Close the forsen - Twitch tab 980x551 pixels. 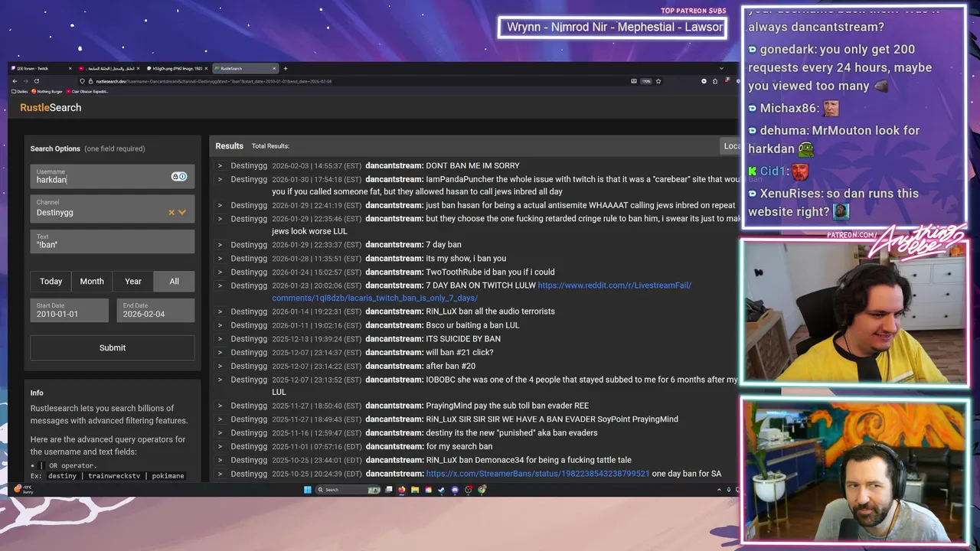(x=70, y=68)
